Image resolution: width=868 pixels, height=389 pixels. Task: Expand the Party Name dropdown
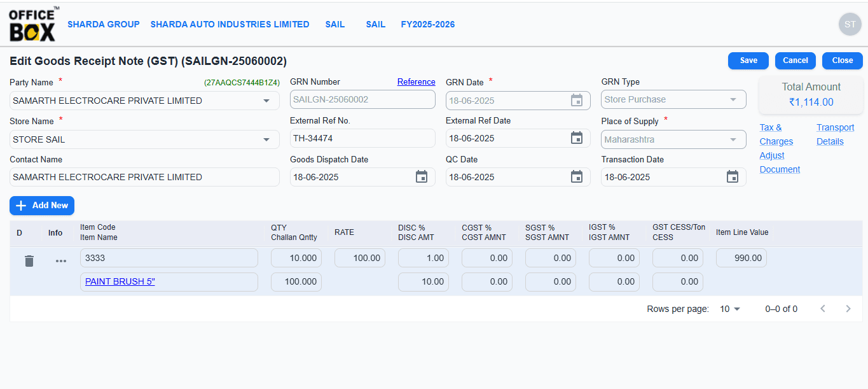pos(266,101)
